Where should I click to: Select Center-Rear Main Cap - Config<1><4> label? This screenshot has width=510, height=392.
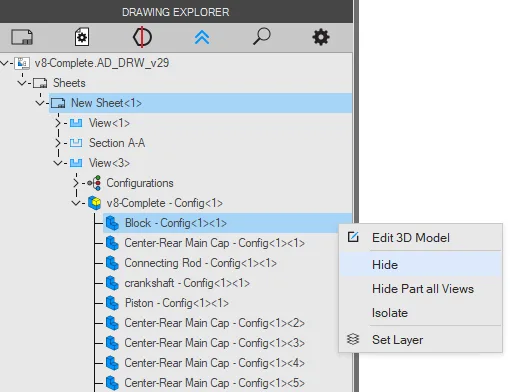click(x=215, y=363)
